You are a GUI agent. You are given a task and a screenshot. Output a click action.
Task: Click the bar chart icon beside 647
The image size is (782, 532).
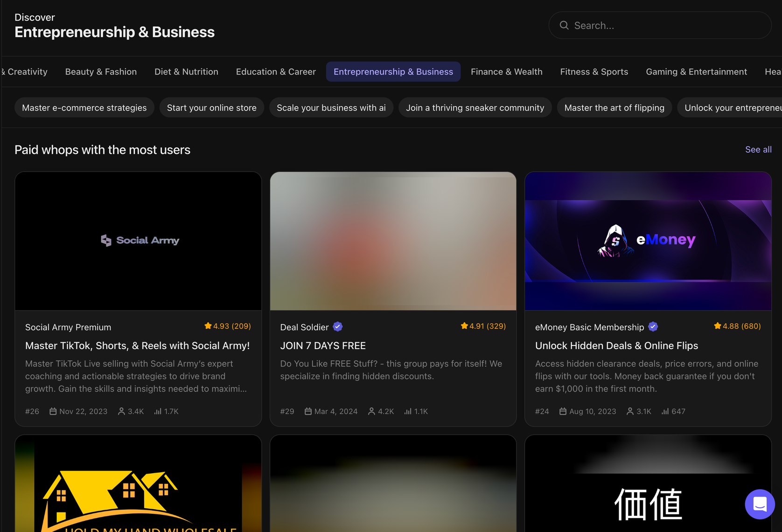(x=665, y=411)
